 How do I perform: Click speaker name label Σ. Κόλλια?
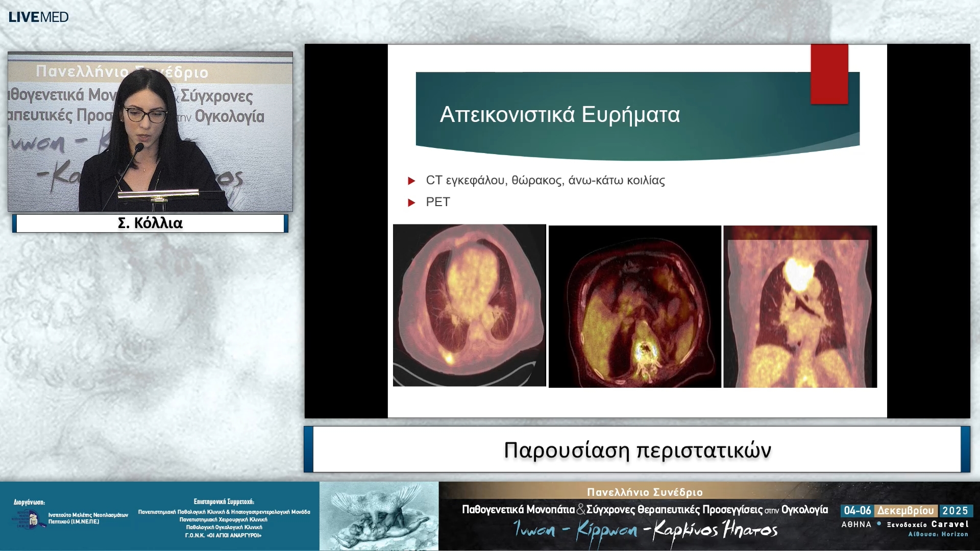coord(150,223)
